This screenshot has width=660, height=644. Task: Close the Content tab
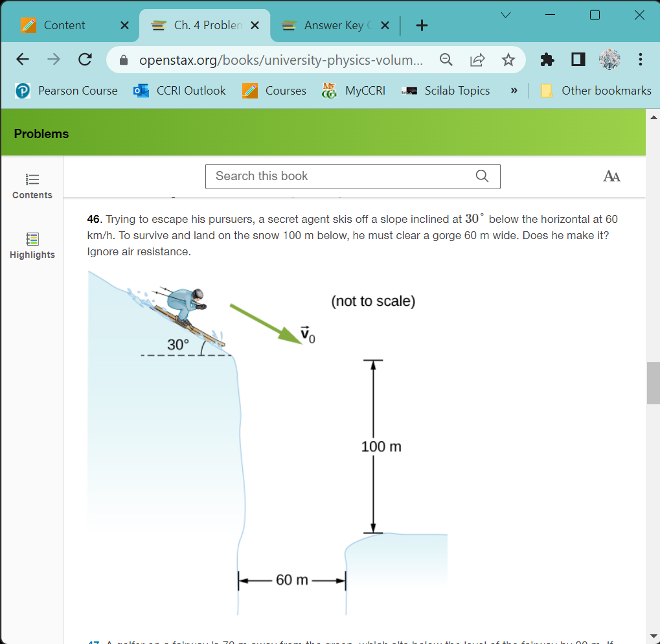pyautogui.click(x=124, y=26)
